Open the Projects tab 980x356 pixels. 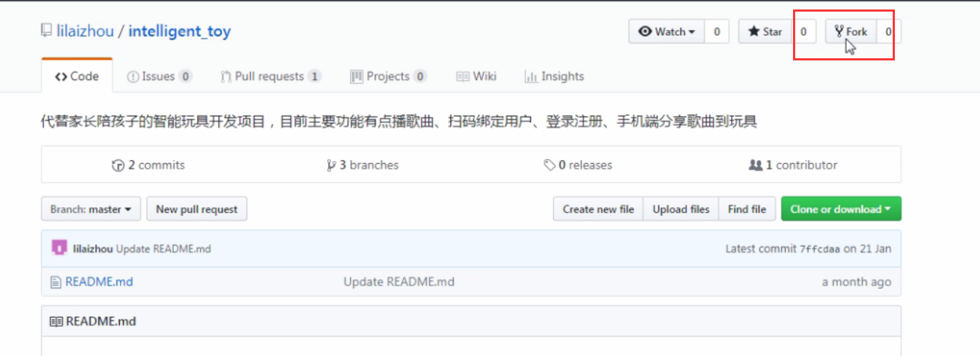click(388, 76)
